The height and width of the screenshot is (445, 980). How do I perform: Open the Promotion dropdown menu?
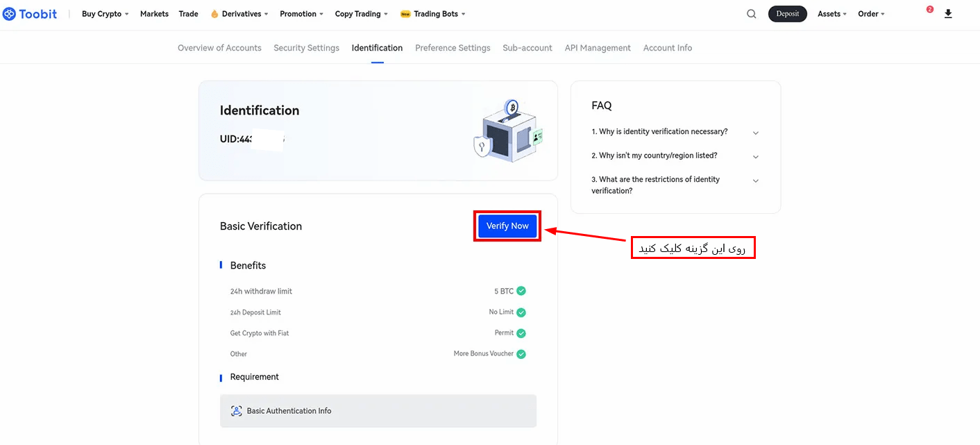tap(302, 14)
